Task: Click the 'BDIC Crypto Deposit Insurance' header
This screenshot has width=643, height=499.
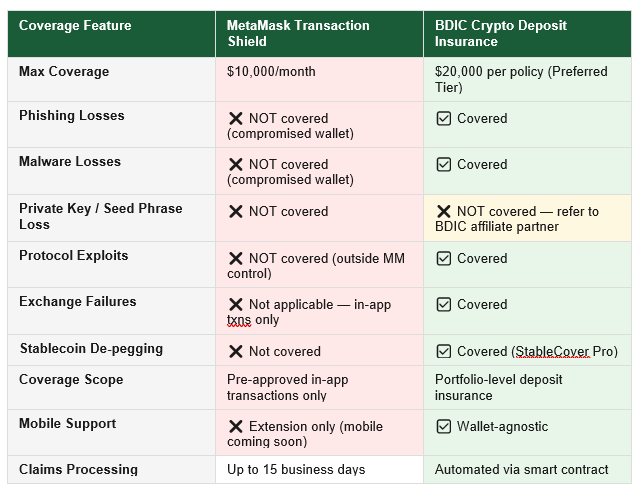Action: (527, 34)
